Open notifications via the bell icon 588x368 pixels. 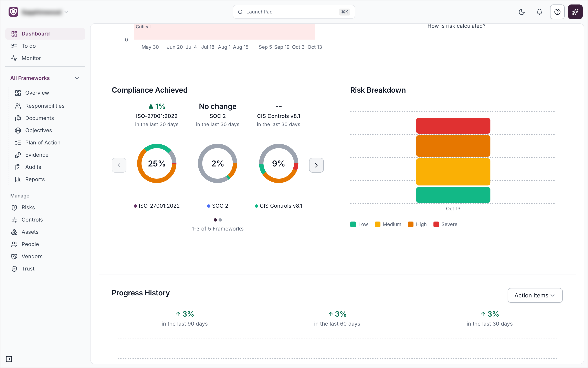pyautogui.click(x=539, y=12)
